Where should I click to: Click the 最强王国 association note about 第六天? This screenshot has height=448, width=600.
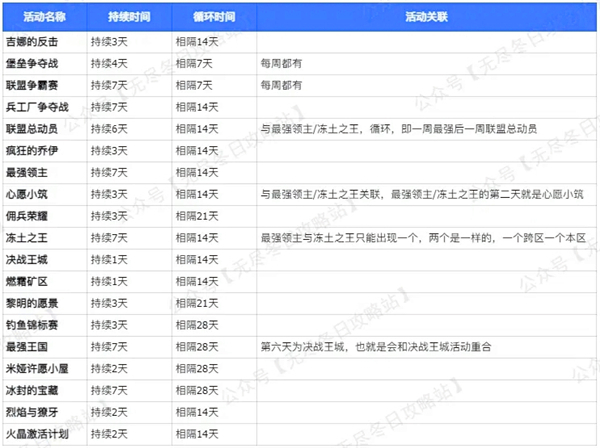point(376,347)
